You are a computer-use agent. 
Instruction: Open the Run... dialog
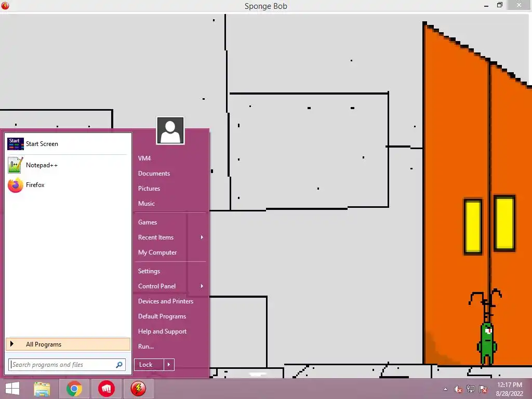146,347
